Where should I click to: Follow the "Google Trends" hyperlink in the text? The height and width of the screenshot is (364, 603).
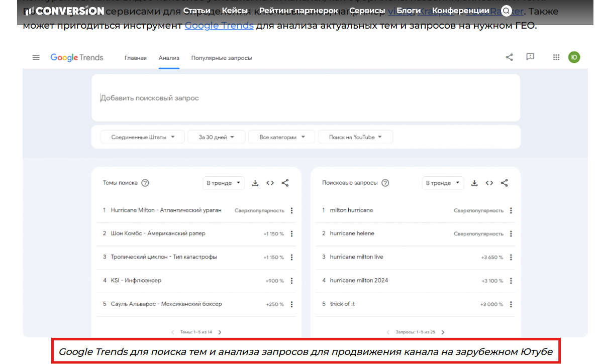pos(219,25)
